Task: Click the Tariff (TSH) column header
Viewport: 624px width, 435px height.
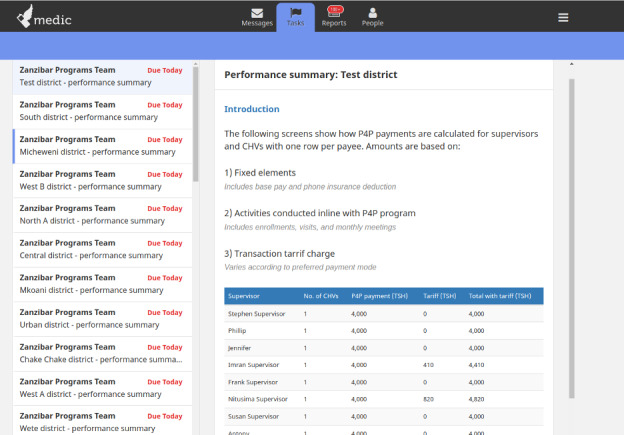Action: (439, 296)
